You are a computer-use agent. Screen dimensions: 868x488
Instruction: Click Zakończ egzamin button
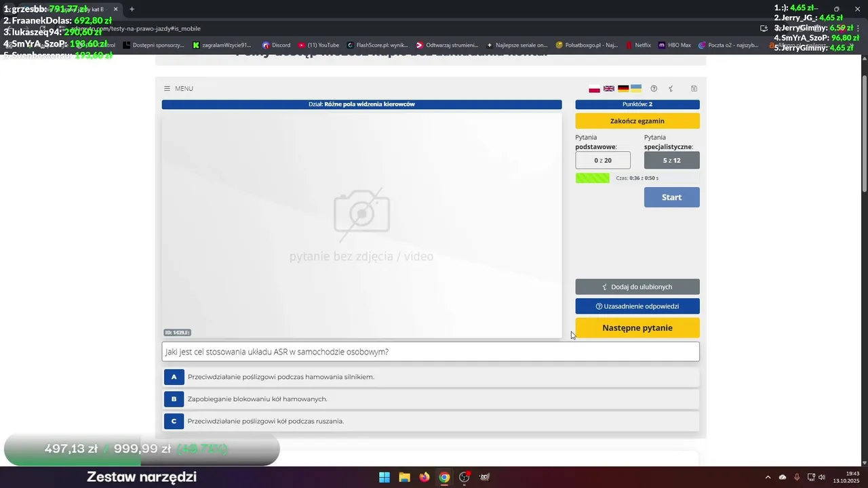click(637, 121)
